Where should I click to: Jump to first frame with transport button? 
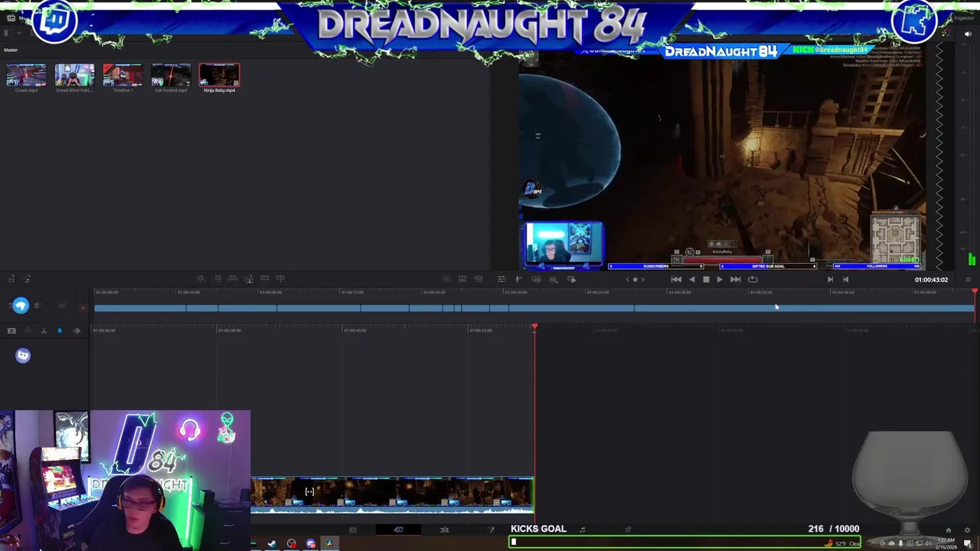click(x=676, y=279)
